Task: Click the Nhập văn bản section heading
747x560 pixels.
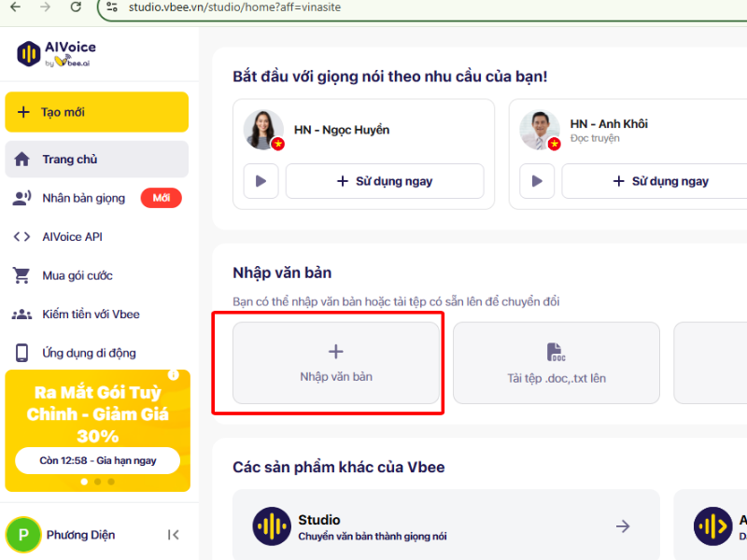Action: coord(282,273)
